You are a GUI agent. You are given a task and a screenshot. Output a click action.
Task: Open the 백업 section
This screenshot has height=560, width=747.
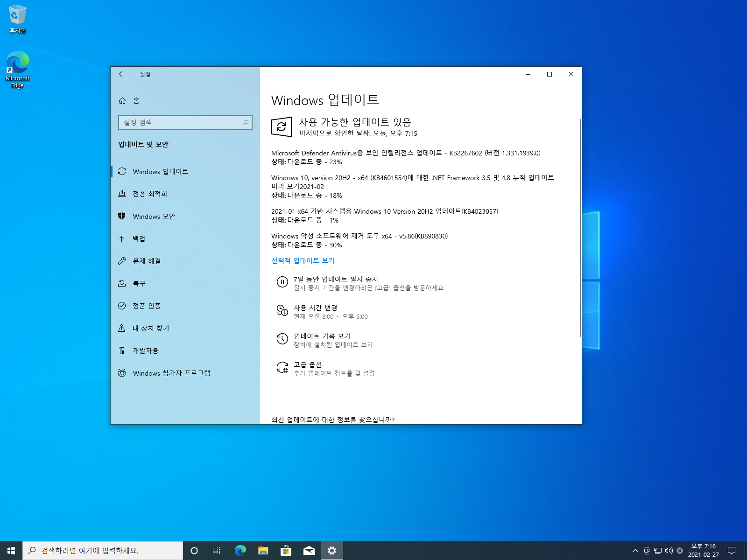tap(185, 239)
